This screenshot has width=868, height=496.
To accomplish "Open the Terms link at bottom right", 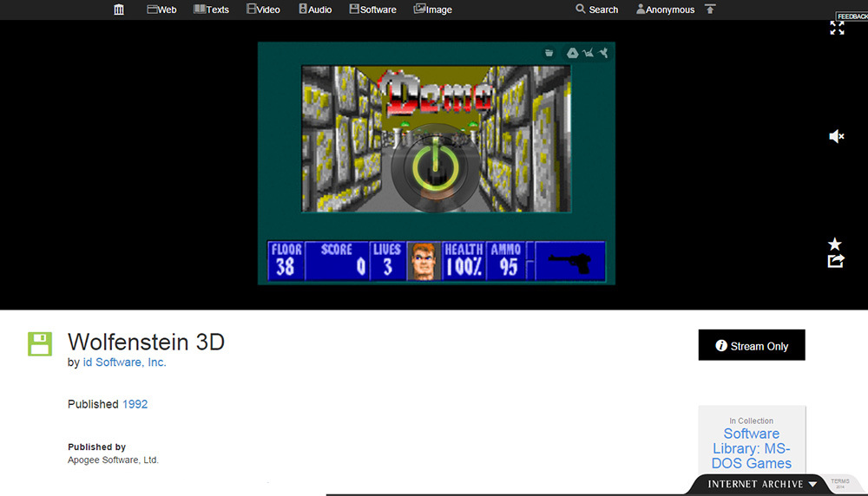I will tap(839, 483).
